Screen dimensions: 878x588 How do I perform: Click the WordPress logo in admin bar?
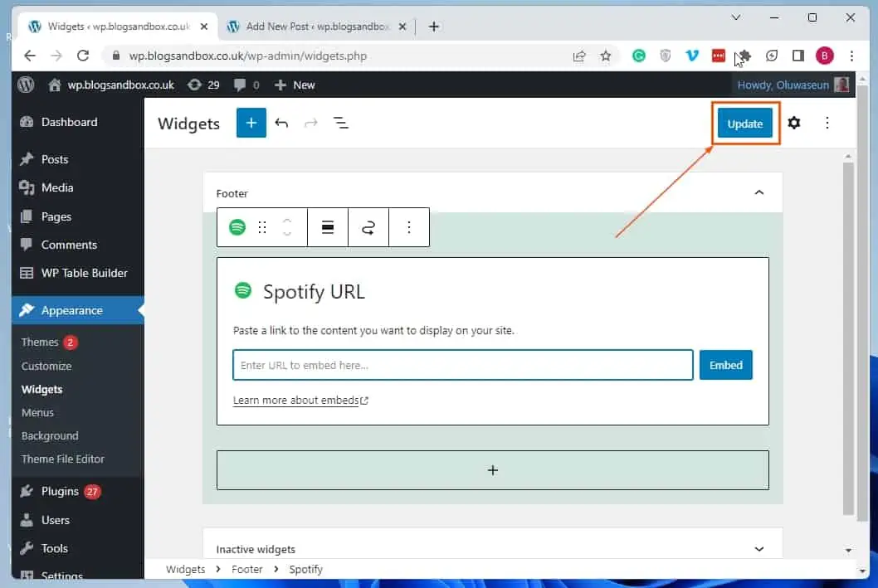point(26,85)
